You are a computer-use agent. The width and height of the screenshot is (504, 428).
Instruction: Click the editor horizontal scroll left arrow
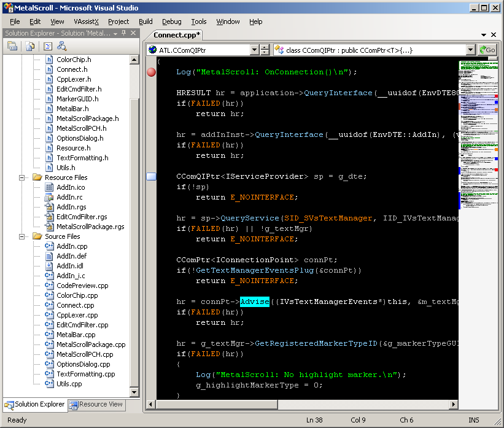[x=151, y=404]
